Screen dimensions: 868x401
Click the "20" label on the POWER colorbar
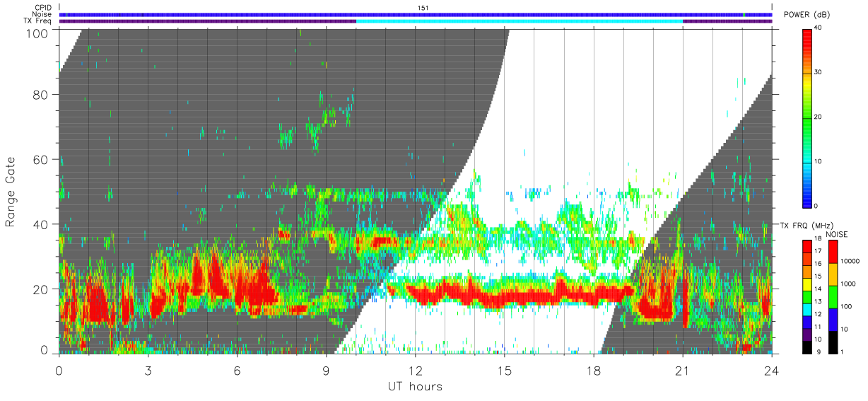pyautogui.click(x=819, y=117)
